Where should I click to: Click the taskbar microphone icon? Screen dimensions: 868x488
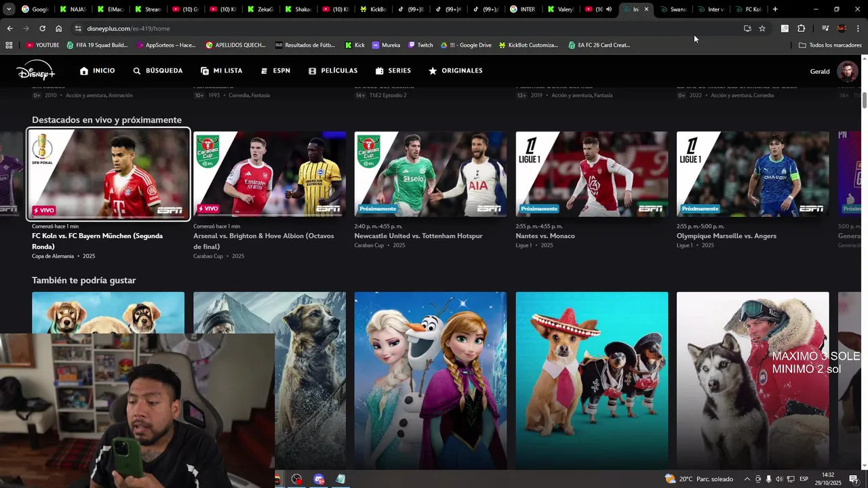(x=768, y=479)
